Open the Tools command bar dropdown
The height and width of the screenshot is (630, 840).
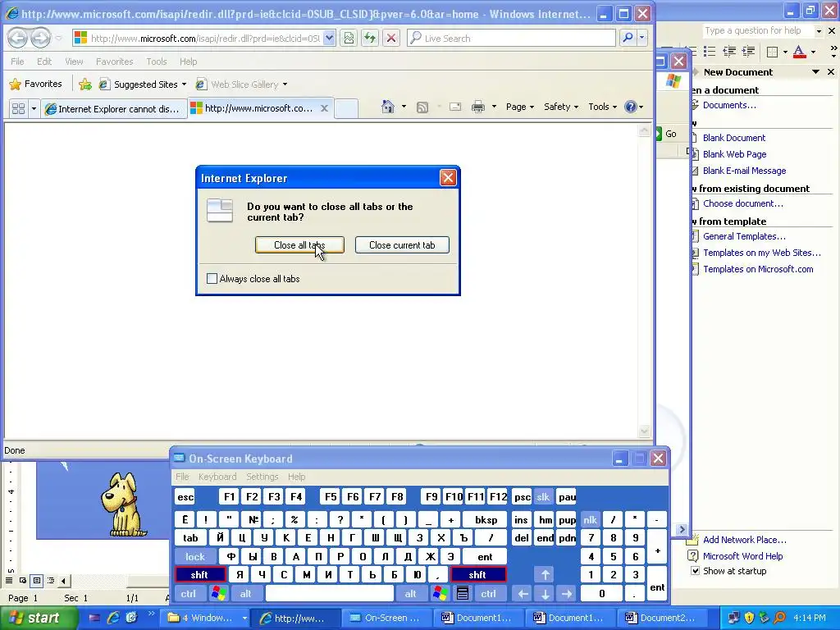[x=602, y=107]
